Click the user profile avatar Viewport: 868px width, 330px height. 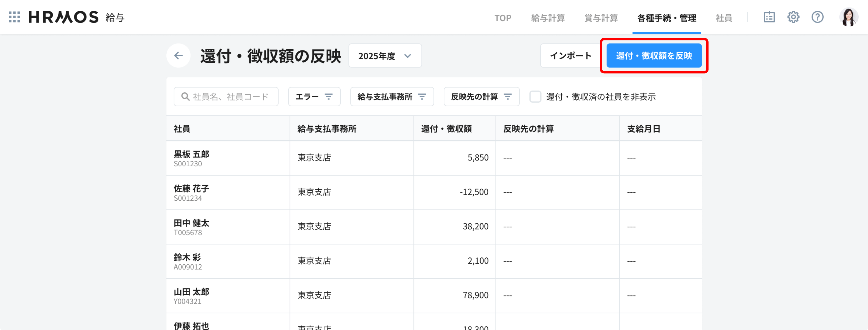pos(848,17)
